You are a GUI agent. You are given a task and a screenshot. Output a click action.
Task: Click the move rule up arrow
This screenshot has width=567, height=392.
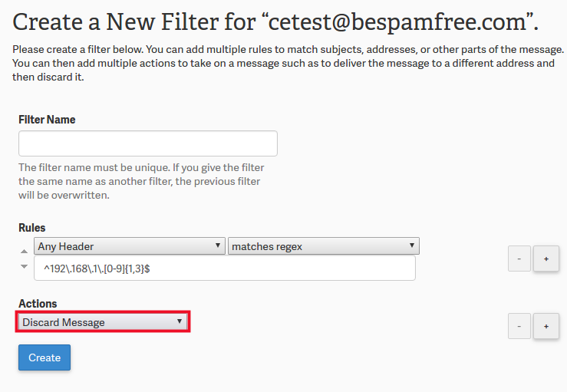(24, 251)
